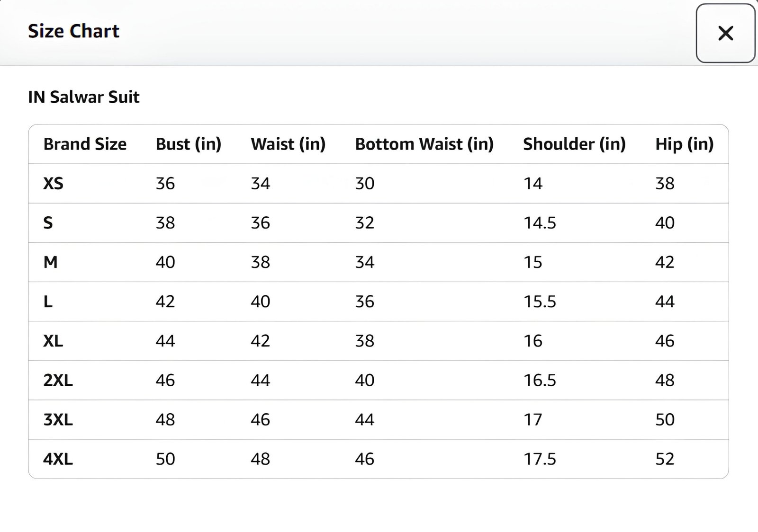
Task: Click the 4XL size row label
Action: pos(58,459)
